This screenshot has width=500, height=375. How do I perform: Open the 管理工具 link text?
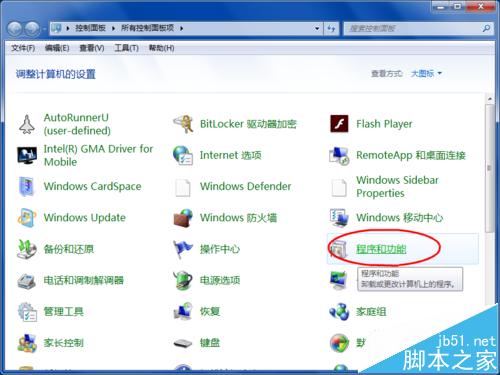click(x=64, y=312)
